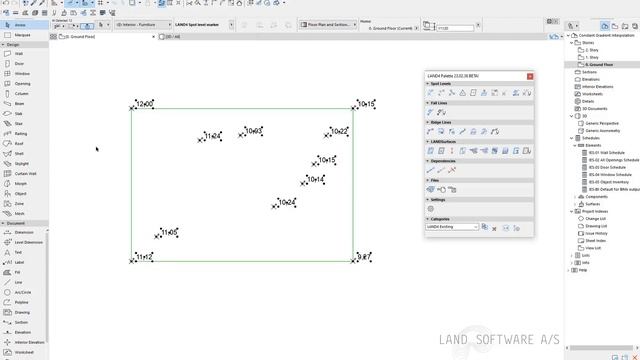This screenshot has width=640, height=360.
Task: Select the Column tool
Action: coord(24,93)
